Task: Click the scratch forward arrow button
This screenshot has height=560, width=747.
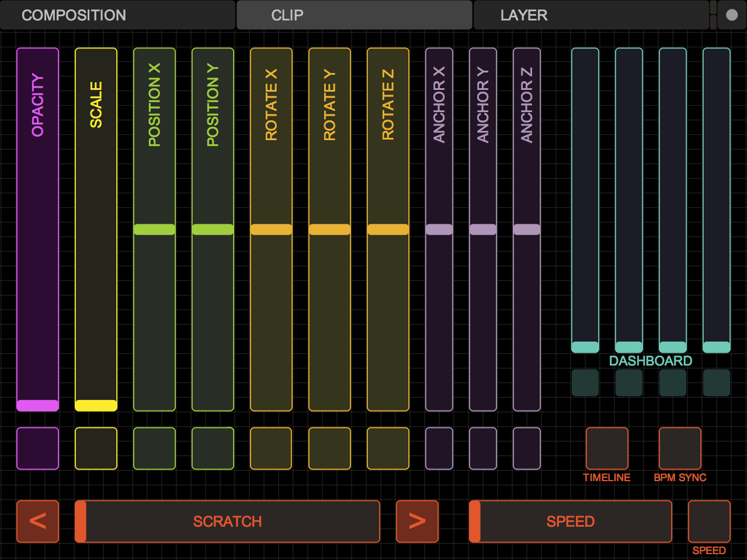Action: (x=417, y=521)
